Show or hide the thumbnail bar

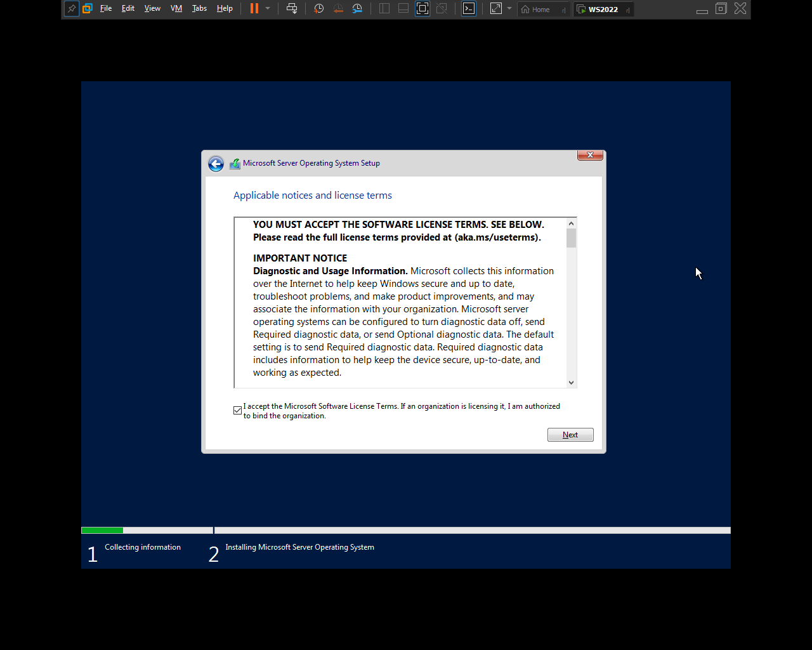point(403,9)
